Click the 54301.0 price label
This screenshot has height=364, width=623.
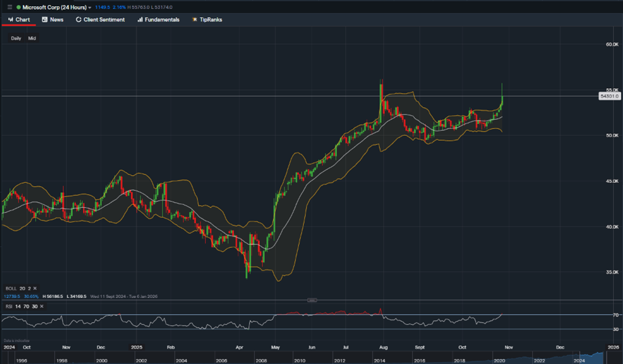pyautogui.click(x=609, y=95)
